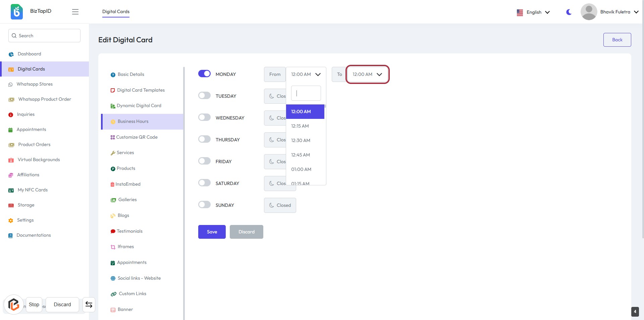Enable the Tuesday toggle switch

pyautogui.click(x=204, y=96)
